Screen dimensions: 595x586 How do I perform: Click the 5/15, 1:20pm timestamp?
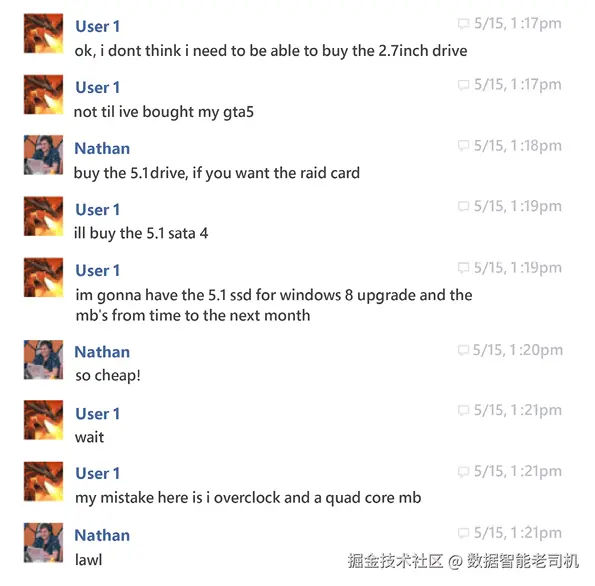[x=518, y=350]
